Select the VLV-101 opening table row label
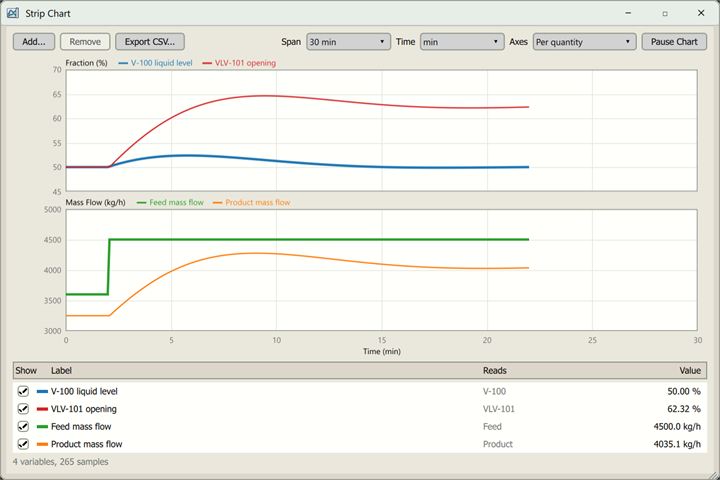 click(84, 409)
